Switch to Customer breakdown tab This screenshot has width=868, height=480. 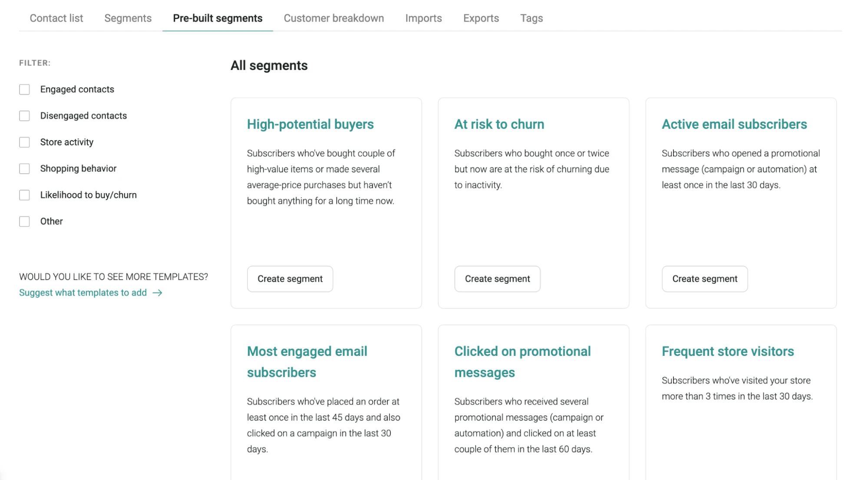tap(333, 18)
